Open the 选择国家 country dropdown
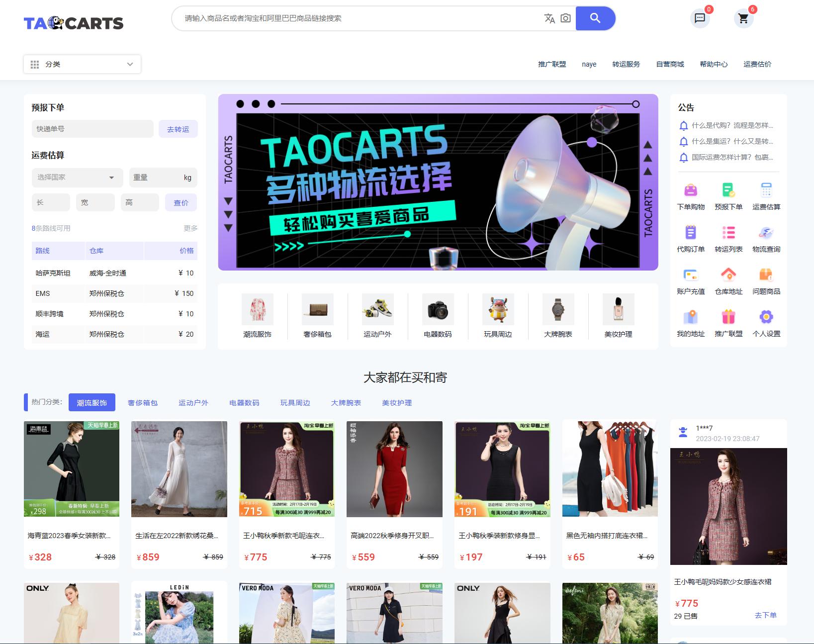The height and width of the screenshot is (644, 814). click(77, 178)
